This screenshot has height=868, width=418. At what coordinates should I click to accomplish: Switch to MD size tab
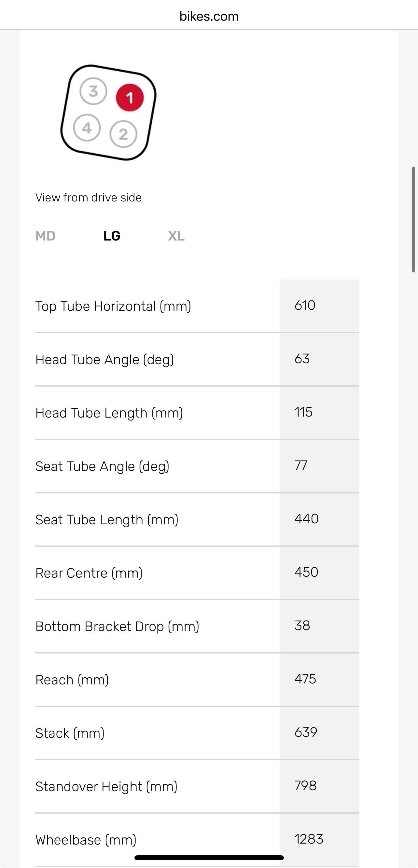tap(46, 236)
